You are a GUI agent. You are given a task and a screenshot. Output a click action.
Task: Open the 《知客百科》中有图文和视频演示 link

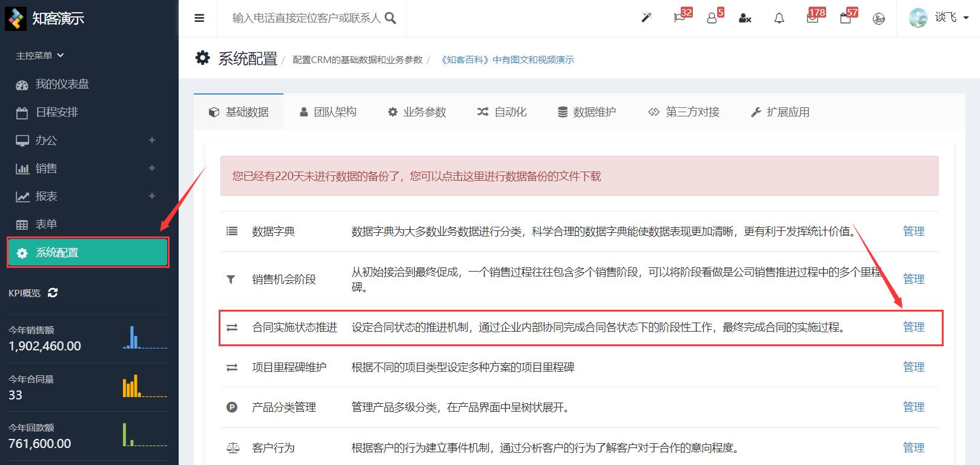coord(506,59)
